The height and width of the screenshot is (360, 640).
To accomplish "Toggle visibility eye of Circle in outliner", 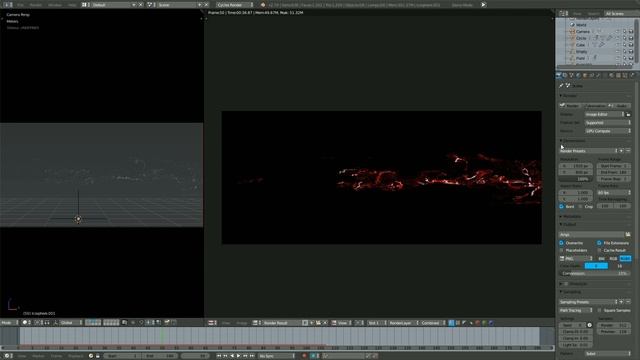I will 618,38.
